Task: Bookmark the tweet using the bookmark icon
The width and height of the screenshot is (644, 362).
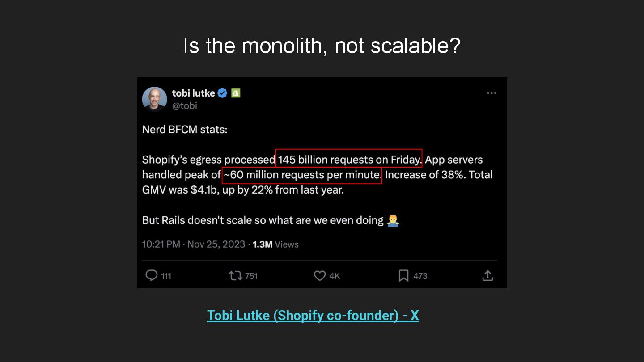Action: coord(403,275)
